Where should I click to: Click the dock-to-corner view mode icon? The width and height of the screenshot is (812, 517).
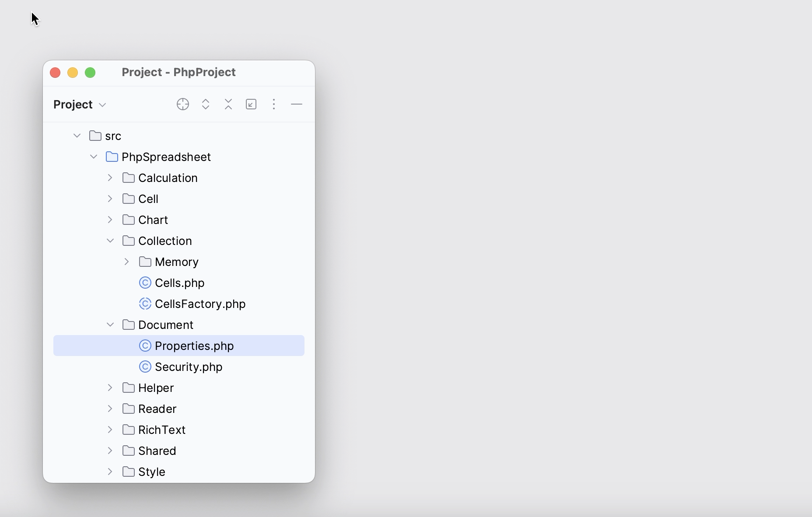point(251,104)
